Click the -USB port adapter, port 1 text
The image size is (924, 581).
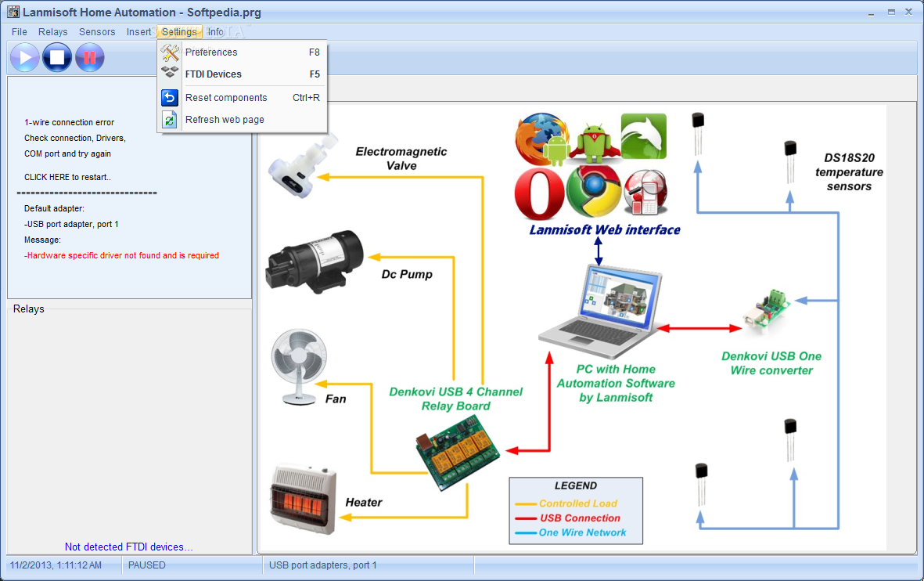point(71,224)
